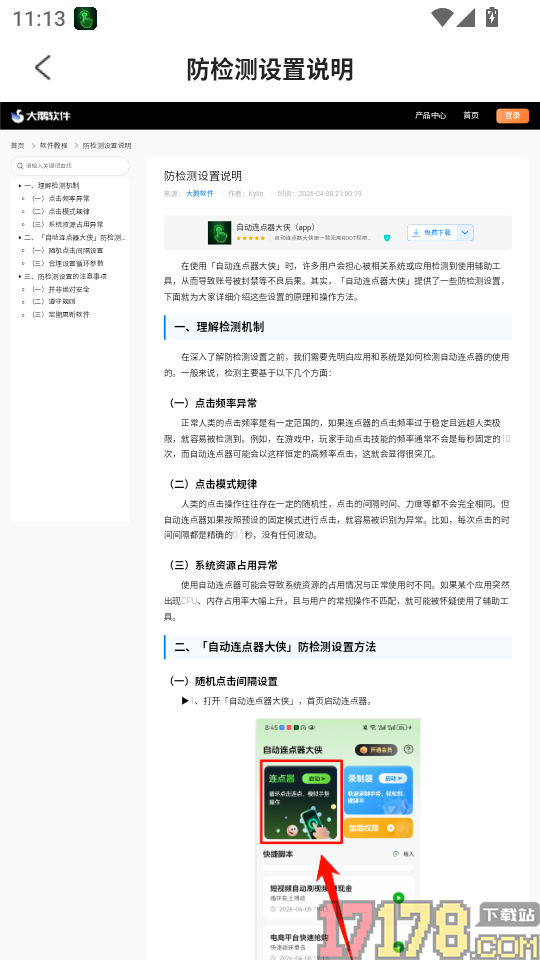Image resolution: width=540 pixels, height=960 pixels.
Task: Click the 首页 breadcrumb link
Action: coord(17,146)
